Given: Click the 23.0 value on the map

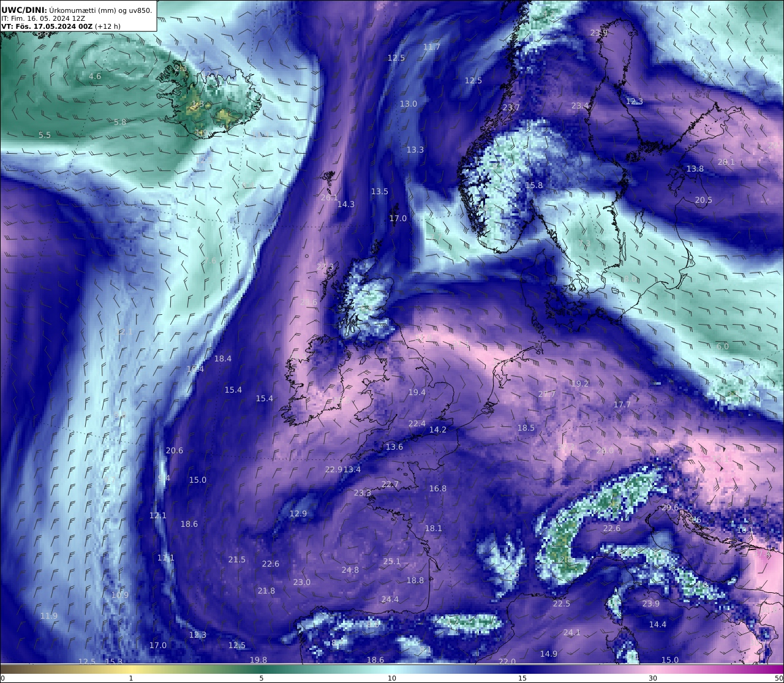Looking at the screenshot, I should (x=302, y=583).
